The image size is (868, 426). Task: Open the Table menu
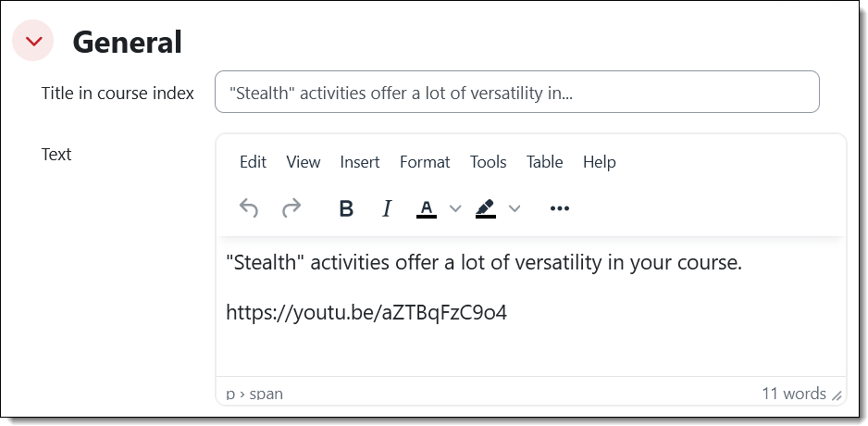(544, 162)
